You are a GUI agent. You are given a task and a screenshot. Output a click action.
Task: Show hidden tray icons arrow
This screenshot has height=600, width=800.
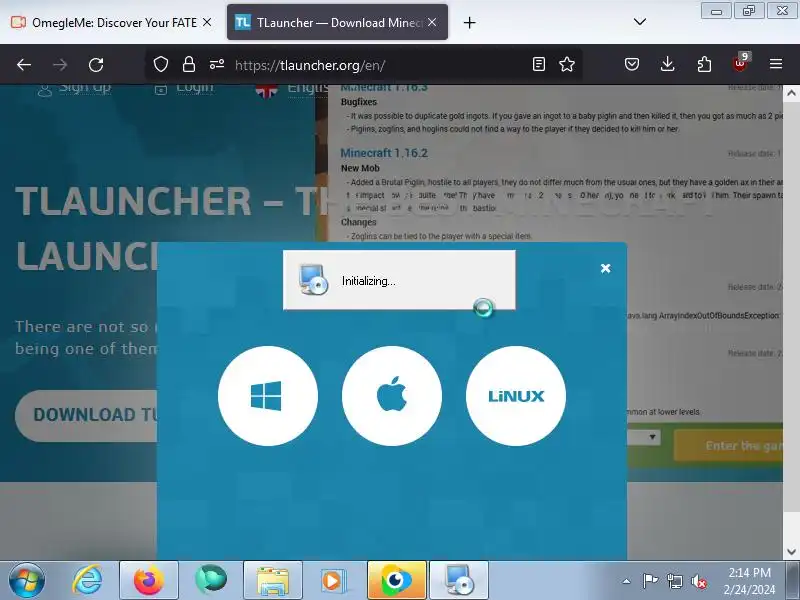pyautogui.click(x=627, y=581)
